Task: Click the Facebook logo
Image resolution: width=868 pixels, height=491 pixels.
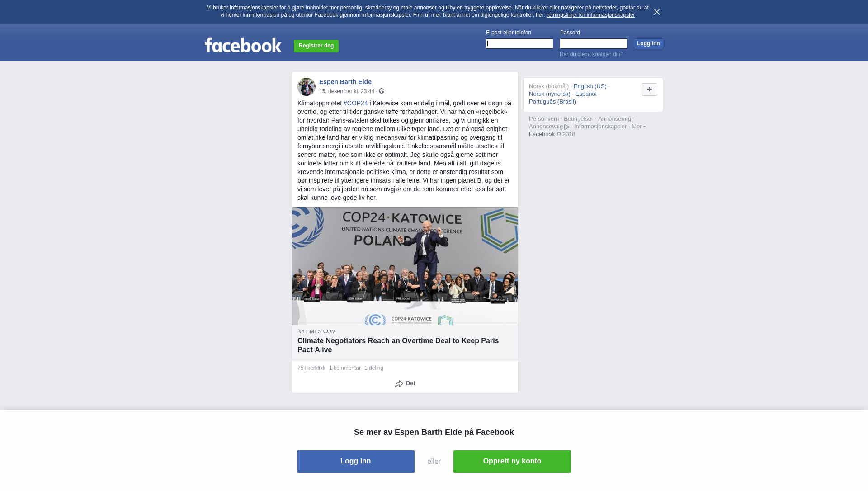Action: pyautogui.click(x=243, y=45)
